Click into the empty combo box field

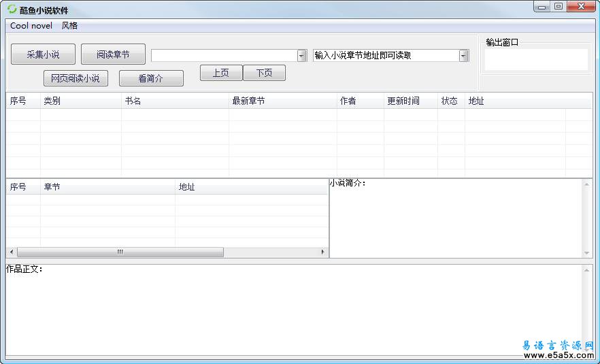[x=224, y=56]
